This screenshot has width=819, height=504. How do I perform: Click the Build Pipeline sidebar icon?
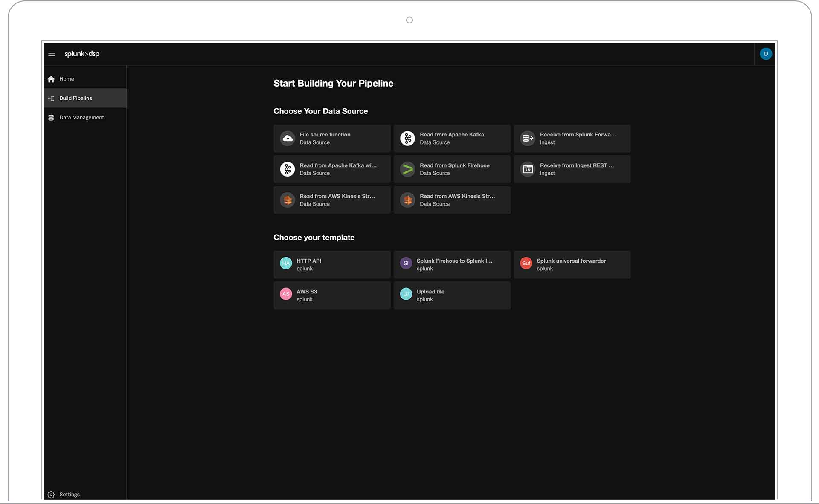51,98
